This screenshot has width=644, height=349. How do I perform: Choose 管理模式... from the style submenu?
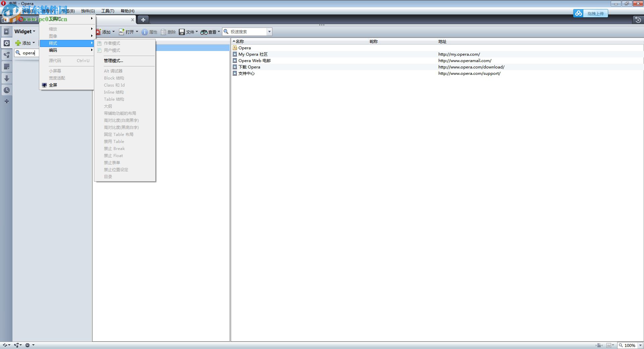tap(125, 61)
